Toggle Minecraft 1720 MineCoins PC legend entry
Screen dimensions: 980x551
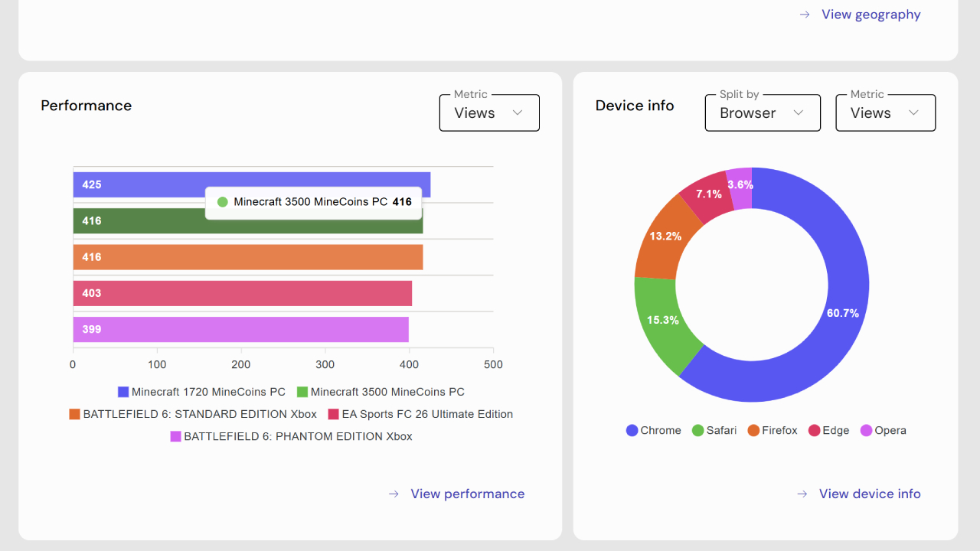[201, 392]
